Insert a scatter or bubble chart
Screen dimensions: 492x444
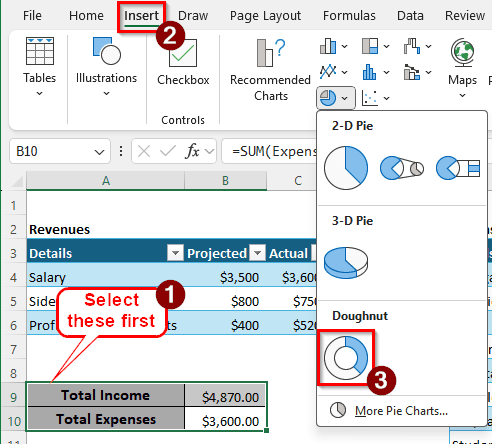coord(370,98)
